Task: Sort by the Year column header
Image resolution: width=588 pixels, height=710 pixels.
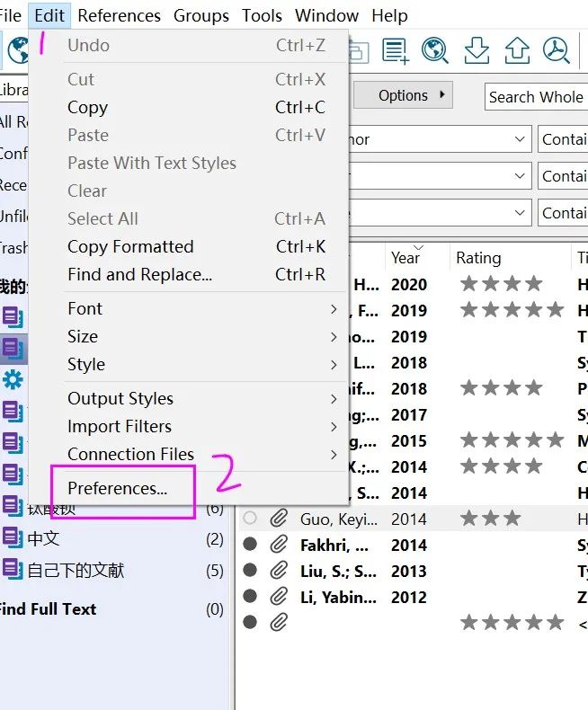Action: 405,258
